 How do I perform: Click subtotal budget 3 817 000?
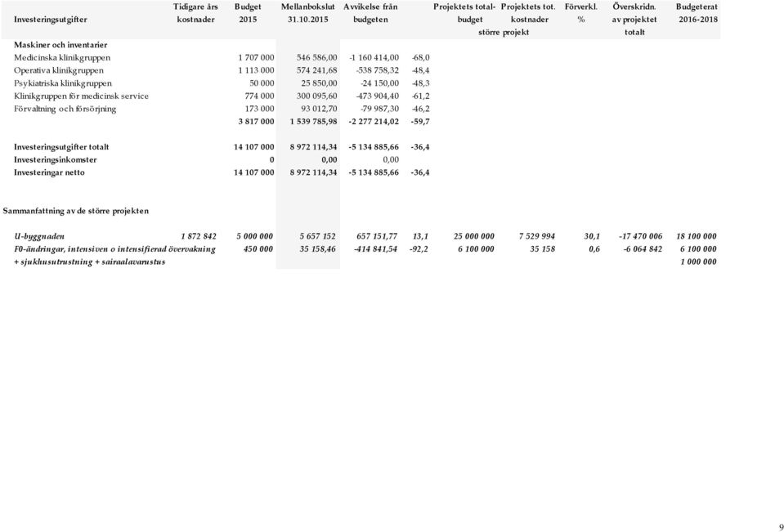256,122
